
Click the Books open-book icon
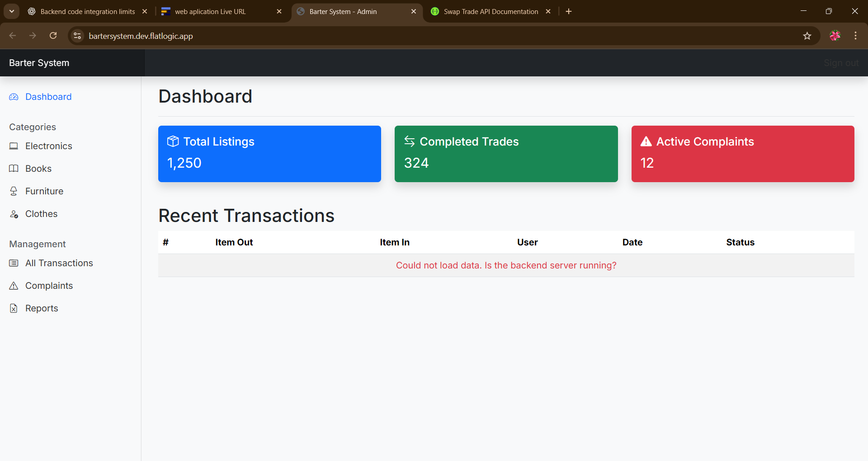pyautogui.click(x=14, y=169)
